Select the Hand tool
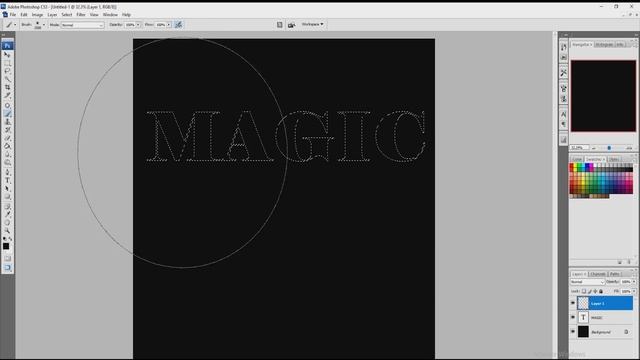 coord(7,222)
